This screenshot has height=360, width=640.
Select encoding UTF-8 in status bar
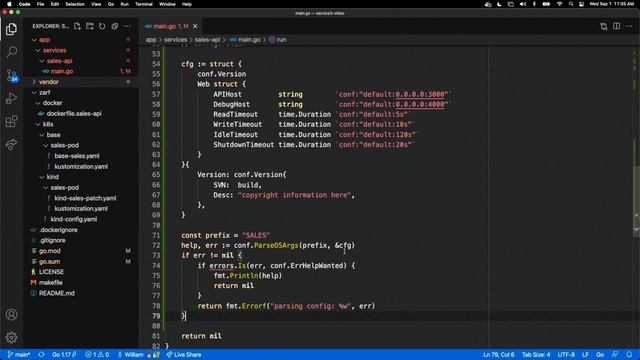(x=566, y=355)
